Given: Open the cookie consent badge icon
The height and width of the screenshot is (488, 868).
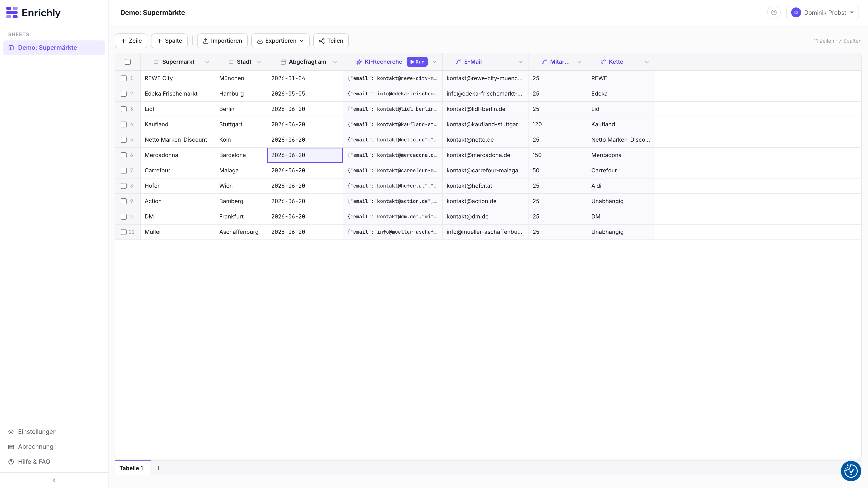Looking at the screenshot, I should (x=851, y=471).
